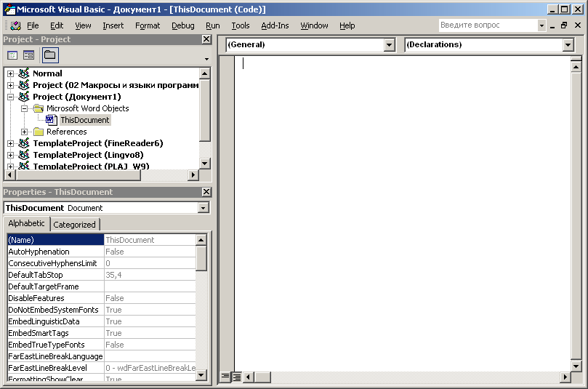Minimize the inner code window
The image size is (588, 389).
[x=552, y=25]
